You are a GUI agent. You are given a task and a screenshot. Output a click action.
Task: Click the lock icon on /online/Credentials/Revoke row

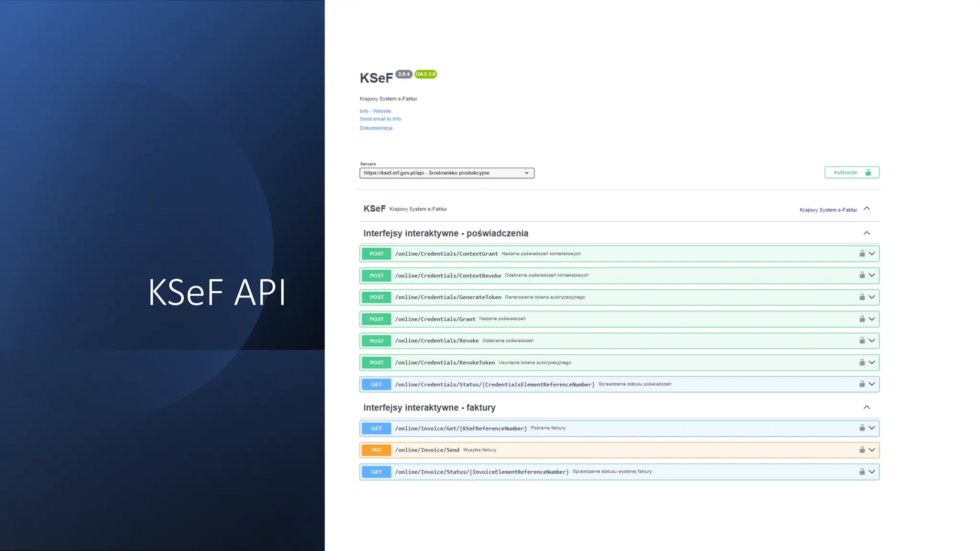(862, 341)
